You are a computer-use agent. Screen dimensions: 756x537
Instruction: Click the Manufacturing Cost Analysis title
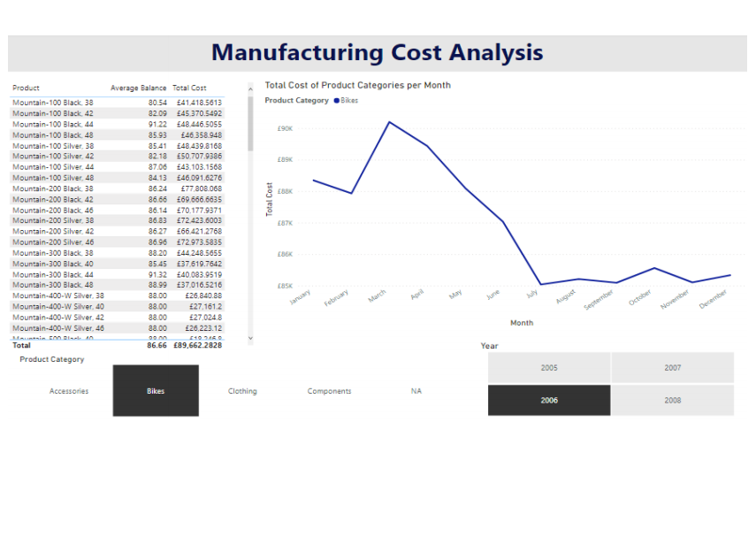378,53
